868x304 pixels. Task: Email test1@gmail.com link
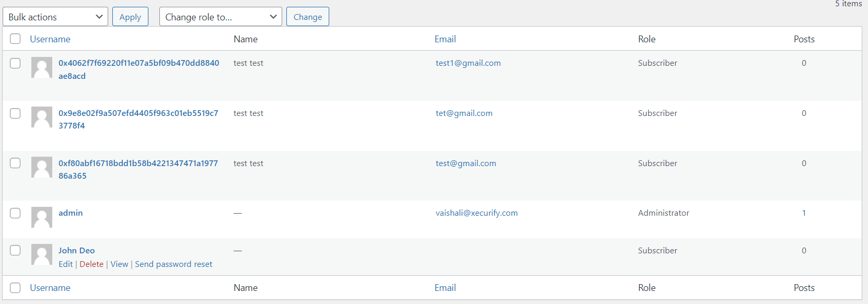click(468, 63)
